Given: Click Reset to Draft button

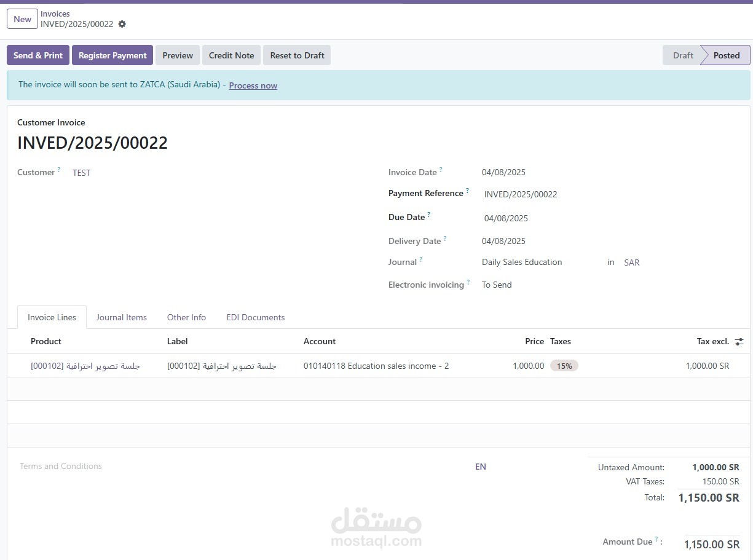Looking at the screenshot, I should point(297,55).
